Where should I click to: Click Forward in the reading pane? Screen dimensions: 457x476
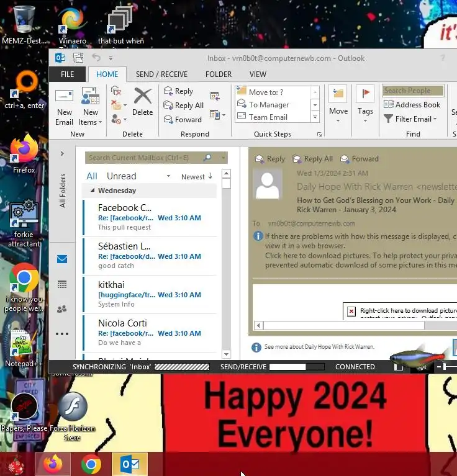tap(360, 159)
